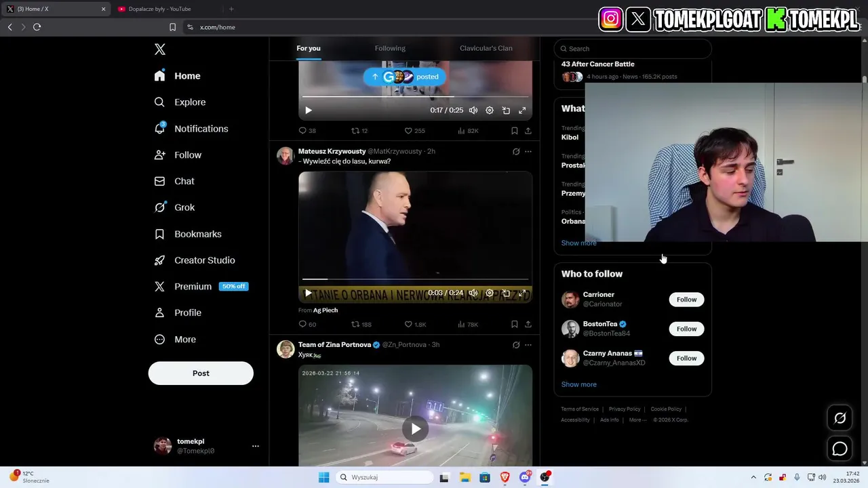Viewport: 868px width, 488px height.
Task: Play the top video at 0:17
Action: click(x=308, y=110)
